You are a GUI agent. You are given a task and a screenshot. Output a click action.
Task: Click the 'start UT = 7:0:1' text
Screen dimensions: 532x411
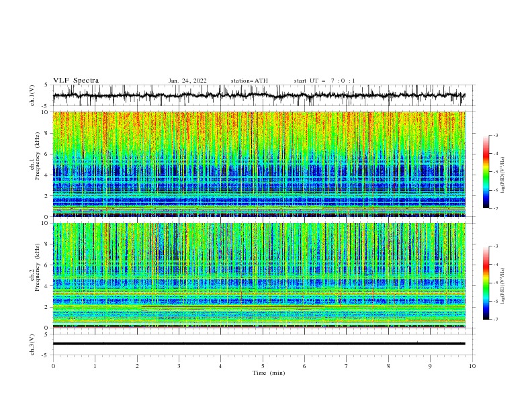(324, 81)
